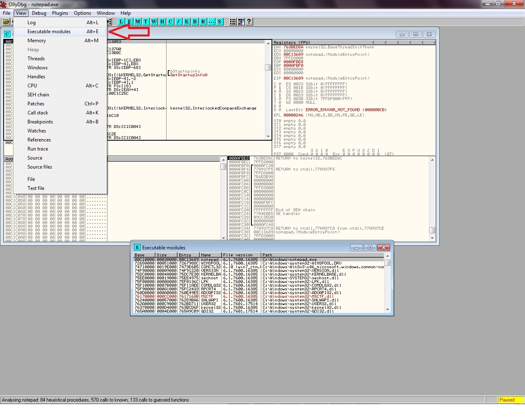Screen dimensions: 525x420
Task: Click the open file folder icon
Action: click(6, 22)
